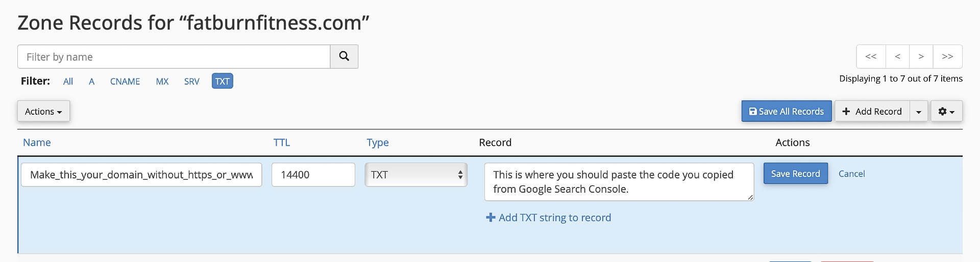Jump to last page of records
This screenshot has height=262, width=980.
(947, 57)
